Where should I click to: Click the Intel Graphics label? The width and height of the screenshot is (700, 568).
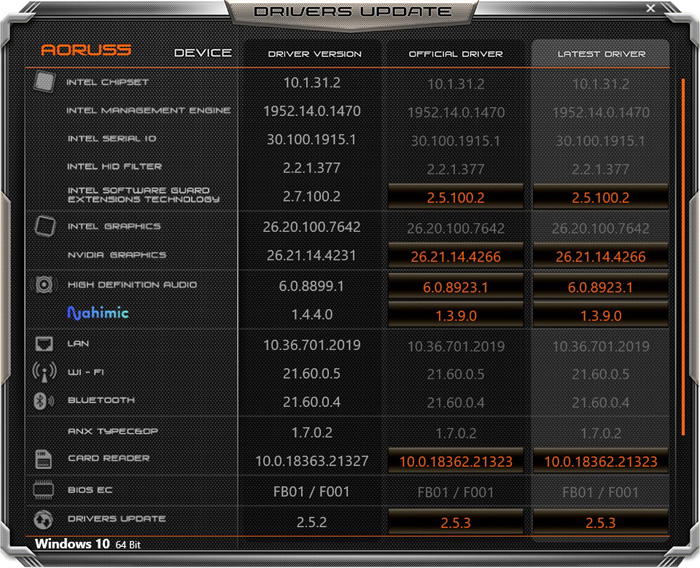tap(114, 226)
